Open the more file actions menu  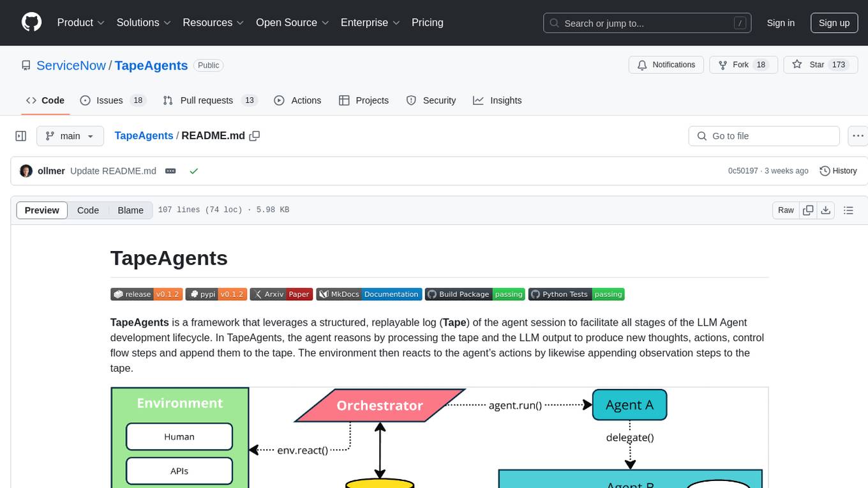pos(858,136)
